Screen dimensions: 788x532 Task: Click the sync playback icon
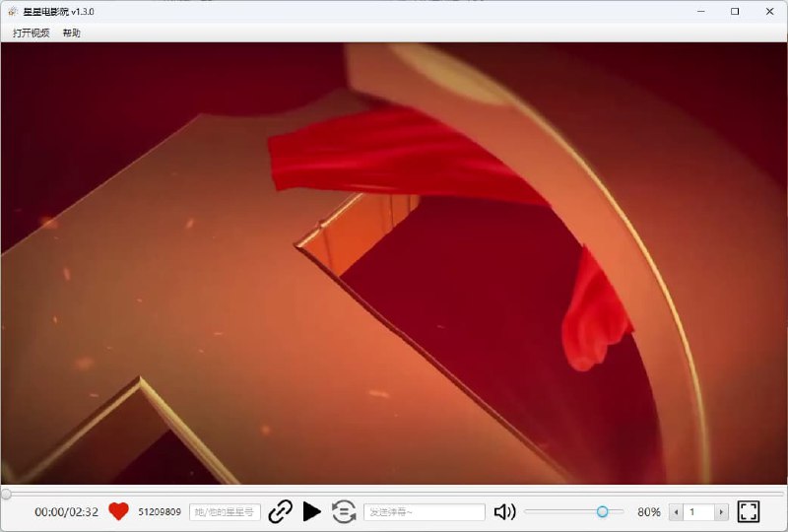coord(344,512)
